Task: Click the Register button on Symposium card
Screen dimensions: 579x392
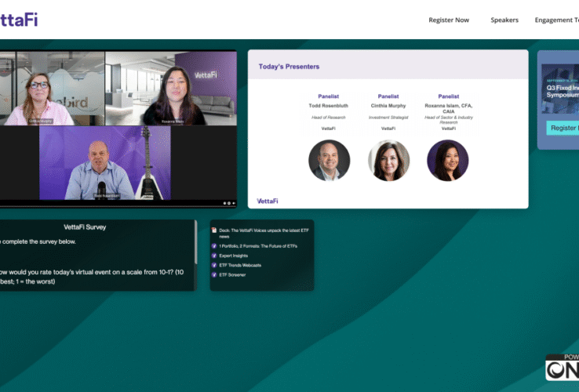Action: tap(563, 128)
